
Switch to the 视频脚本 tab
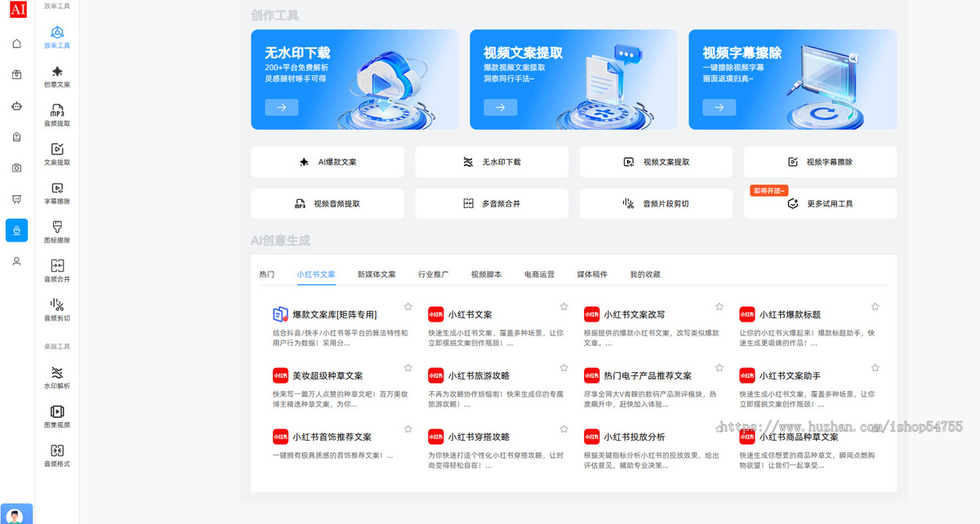point(486,274)
